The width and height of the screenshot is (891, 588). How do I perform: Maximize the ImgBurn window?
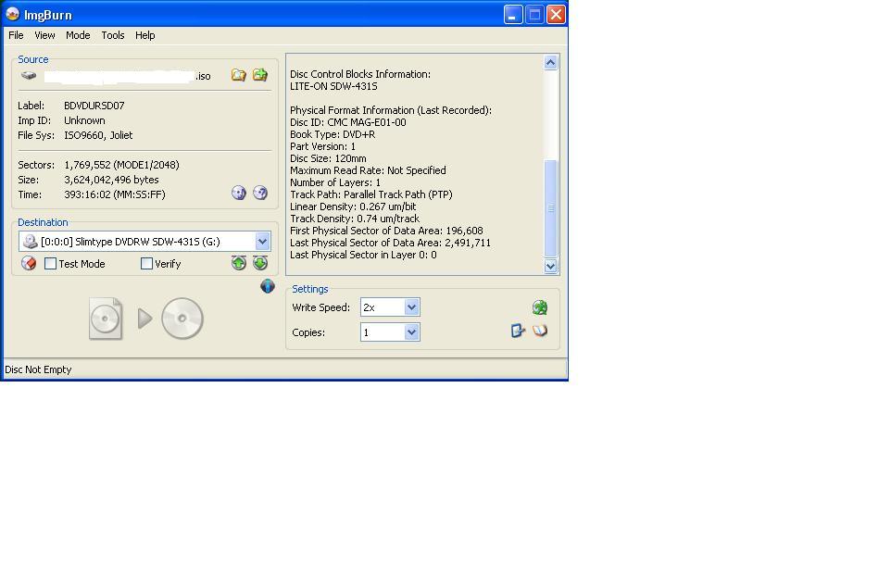pyautogui.click(x=534, y=15)
